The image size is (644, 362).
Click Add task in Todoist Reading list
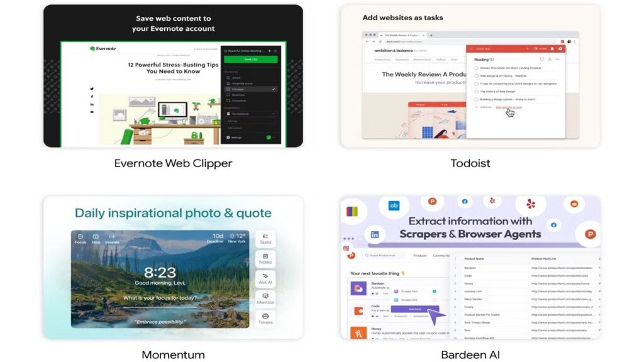(484, 107)
